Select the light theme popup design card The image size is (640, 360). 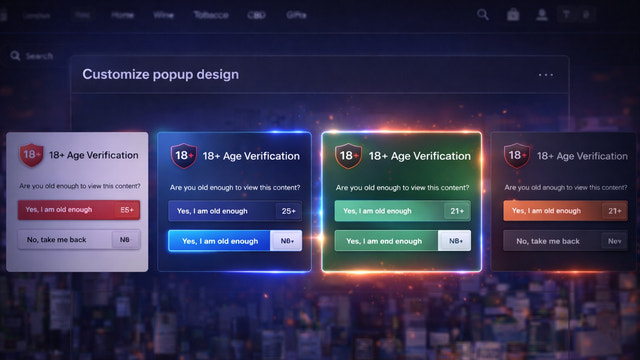click(77, 202)
